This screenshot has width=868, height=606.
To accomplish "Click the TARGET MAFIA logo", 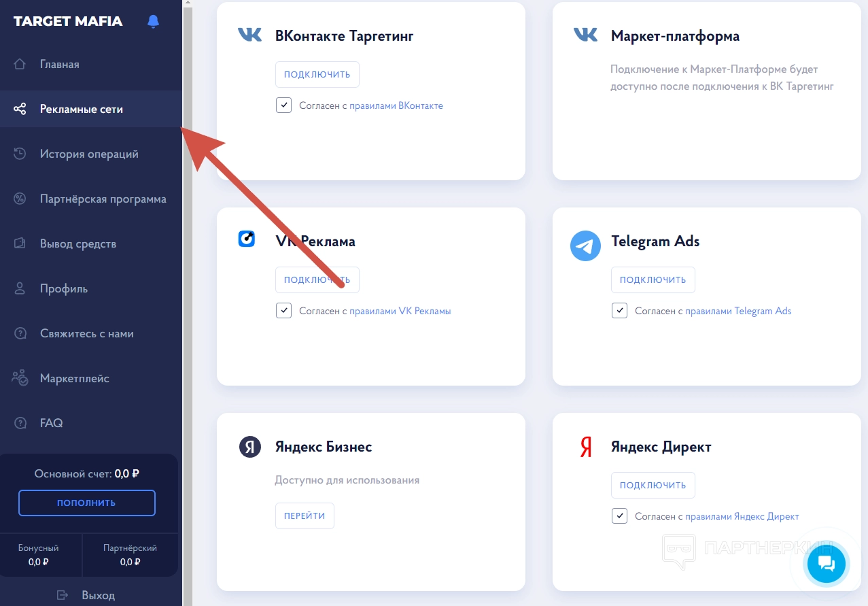I will tap(68, 21).
